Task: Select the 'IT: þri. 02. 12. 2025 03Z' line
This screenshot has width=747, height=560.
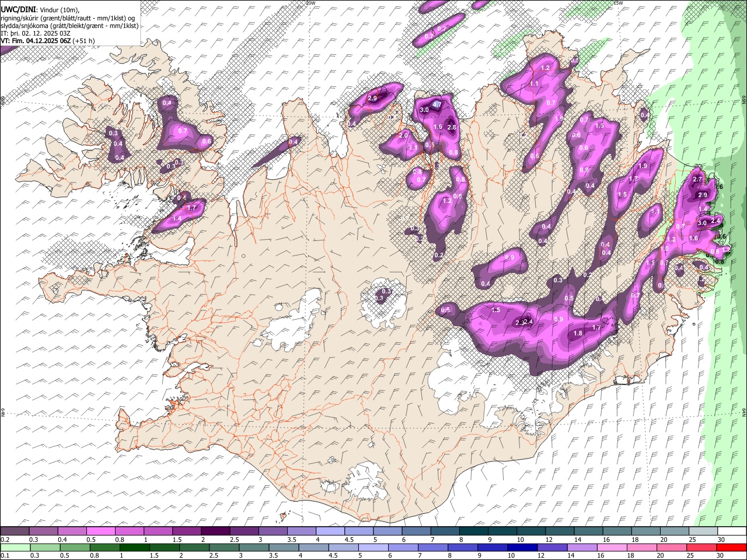Action: [x=36, y=33]
